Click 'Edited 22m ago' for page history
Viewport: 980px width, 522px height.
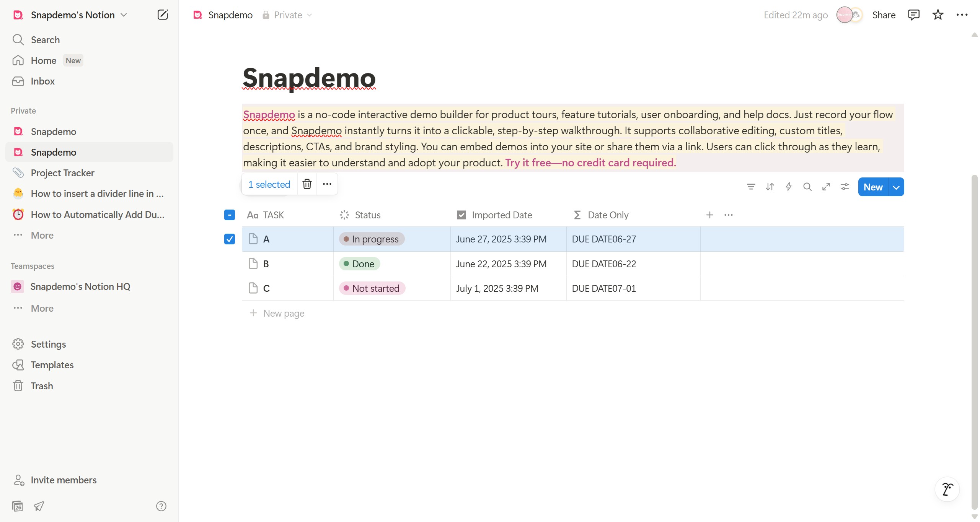[x=796, y=15]
